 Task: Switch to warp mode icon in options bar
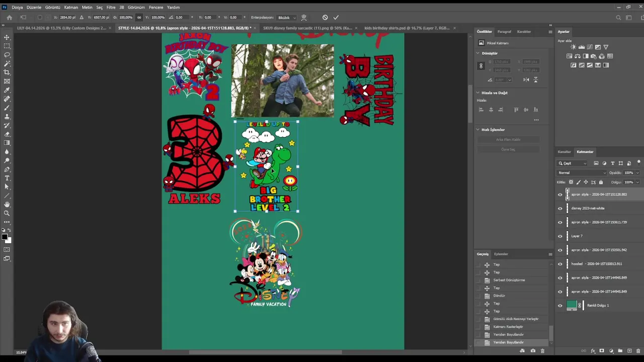(304, 18)
